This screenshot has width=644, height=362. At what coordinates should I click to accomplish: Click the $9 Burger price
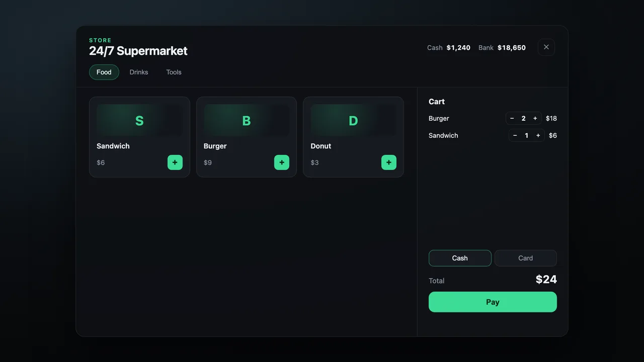click(208, 162)
